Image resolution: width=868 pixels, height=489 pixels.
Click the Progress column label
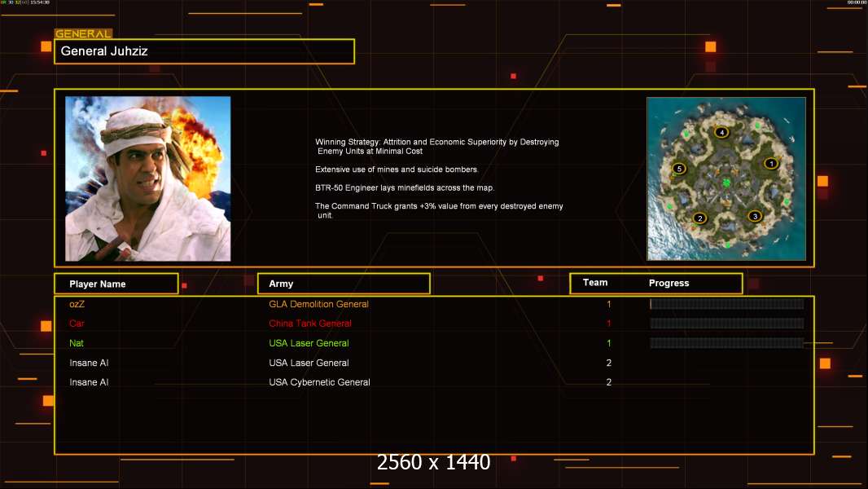[669, 283]
